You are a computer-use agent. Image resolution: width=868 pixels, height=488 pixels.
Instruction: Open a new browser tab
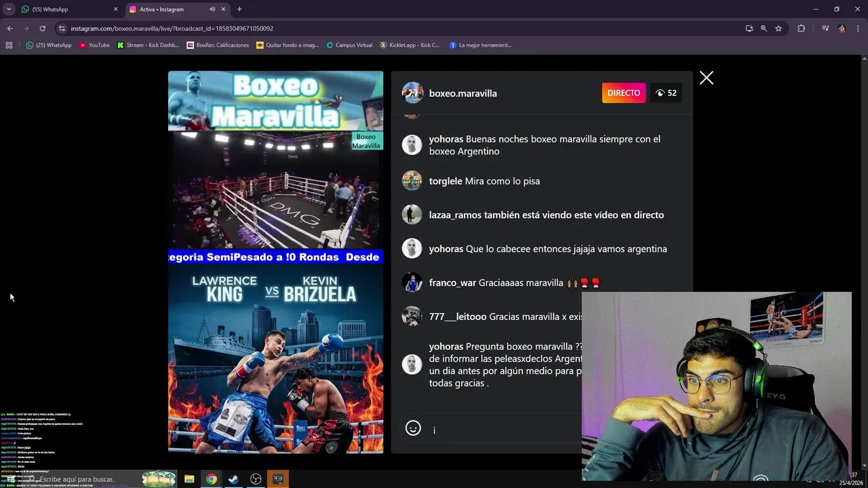coord(239,9)
